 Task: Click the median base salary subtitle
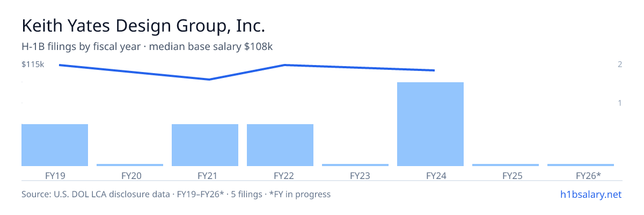coord(147,47)
